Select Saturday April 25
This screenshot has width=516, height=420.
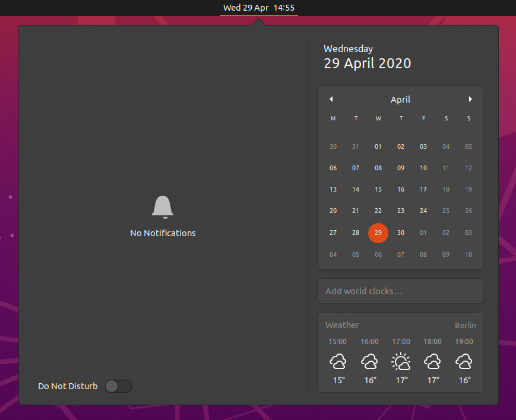click(446, 211)
